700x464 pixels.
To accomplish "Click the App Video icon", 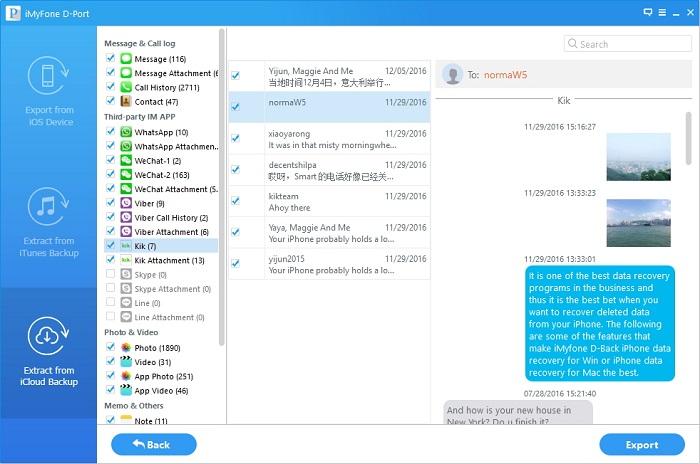I will coord(126,390).
